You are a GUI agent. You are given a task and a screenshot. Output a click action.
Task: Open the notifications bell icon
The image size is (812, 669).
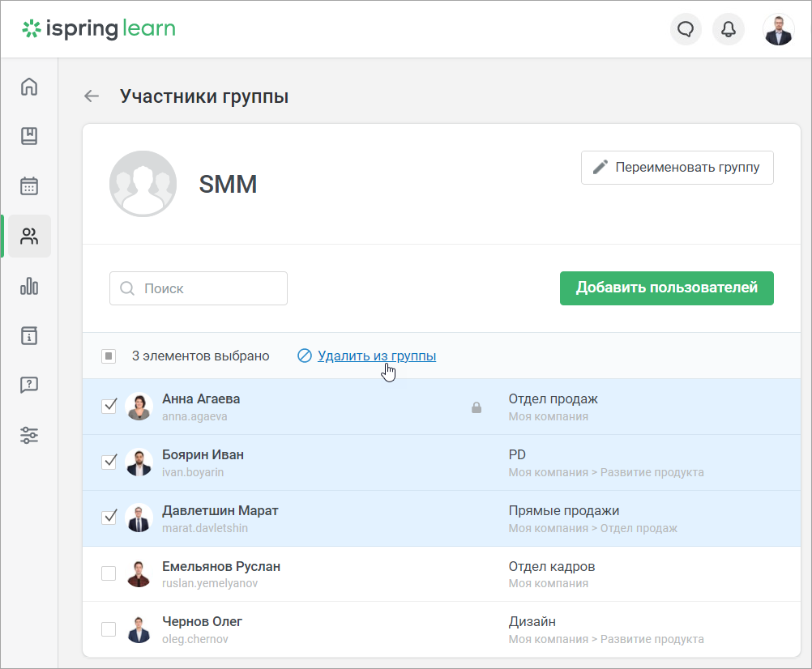(x=728, y=29)
